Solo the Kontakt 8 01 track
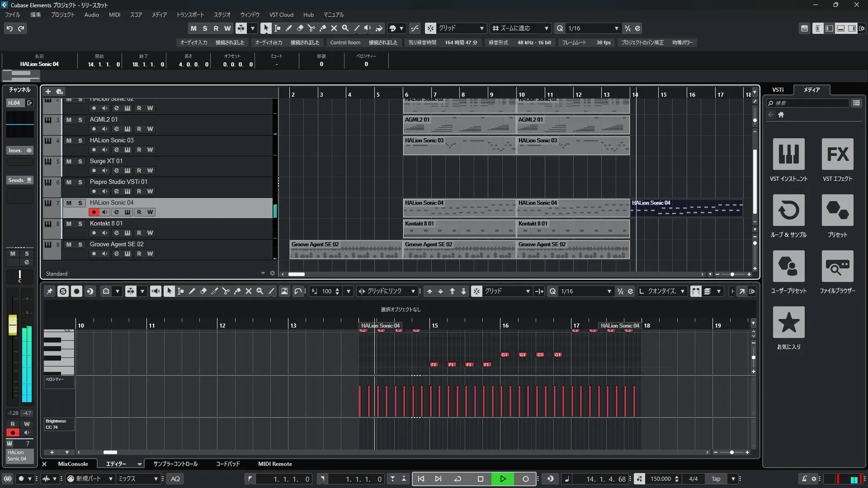Image resolution: width=868 pixels, height=488 pixels. pos(80,224)
